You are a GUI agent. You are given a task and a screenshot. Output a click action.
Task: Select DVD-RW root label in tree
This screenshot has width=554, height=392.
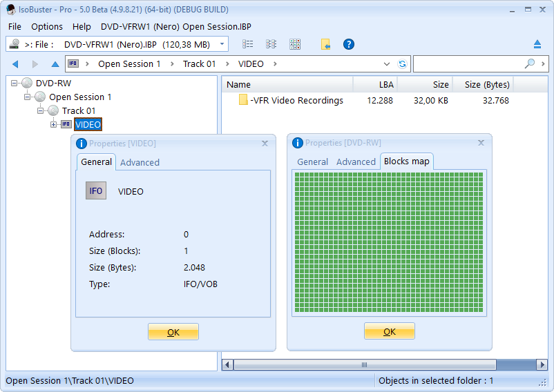(x=53, y=84)
